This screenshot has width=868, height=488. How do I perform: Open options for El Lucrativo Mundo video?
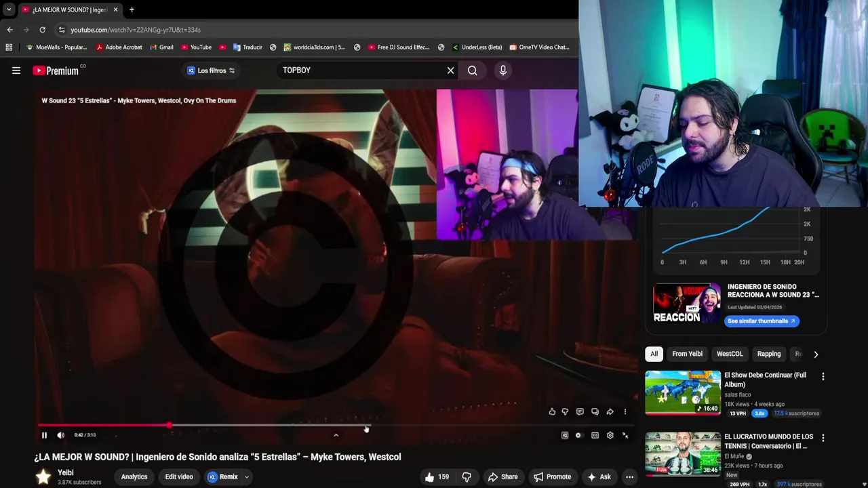pos(823,438)
